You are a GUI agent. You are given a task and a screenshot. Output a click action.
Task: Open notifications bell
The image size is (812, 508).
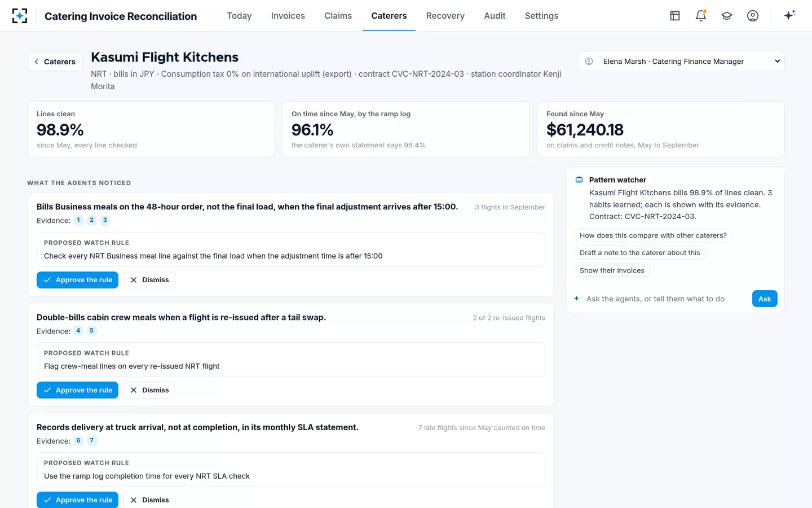coord(701,16)
